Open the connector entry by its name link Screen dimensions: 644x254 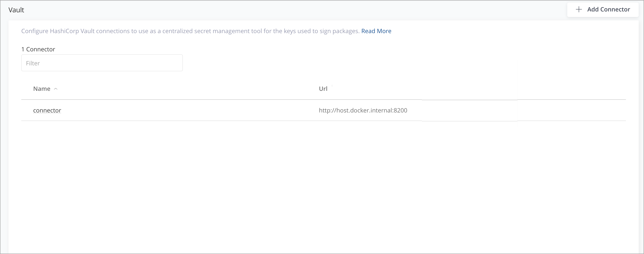pyautogui.click(x=47, y=110)
